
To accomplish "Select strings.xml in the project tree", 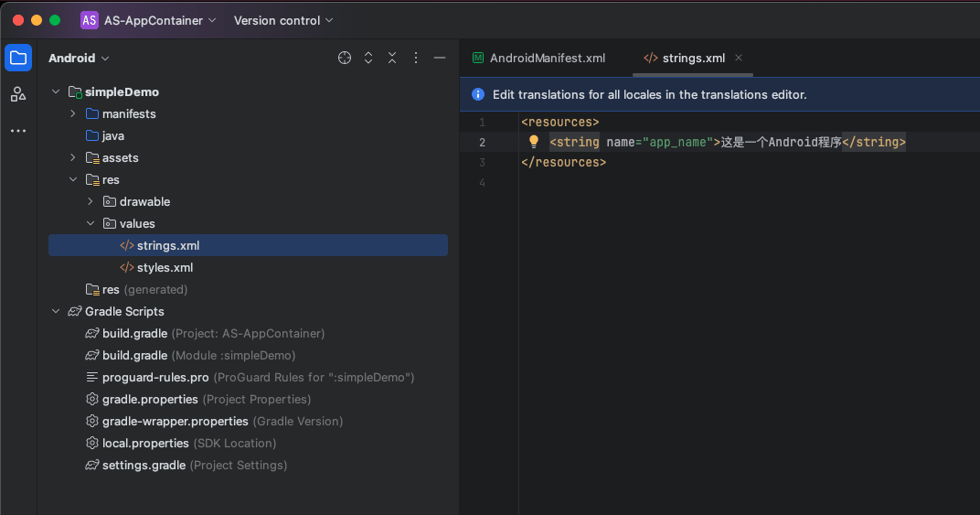I will coord(248,245).
